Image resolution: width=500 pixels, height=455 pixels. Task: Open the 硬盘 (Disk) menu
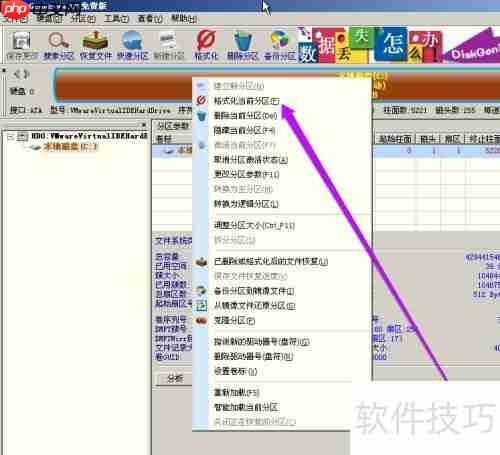(x=49, y=19)
